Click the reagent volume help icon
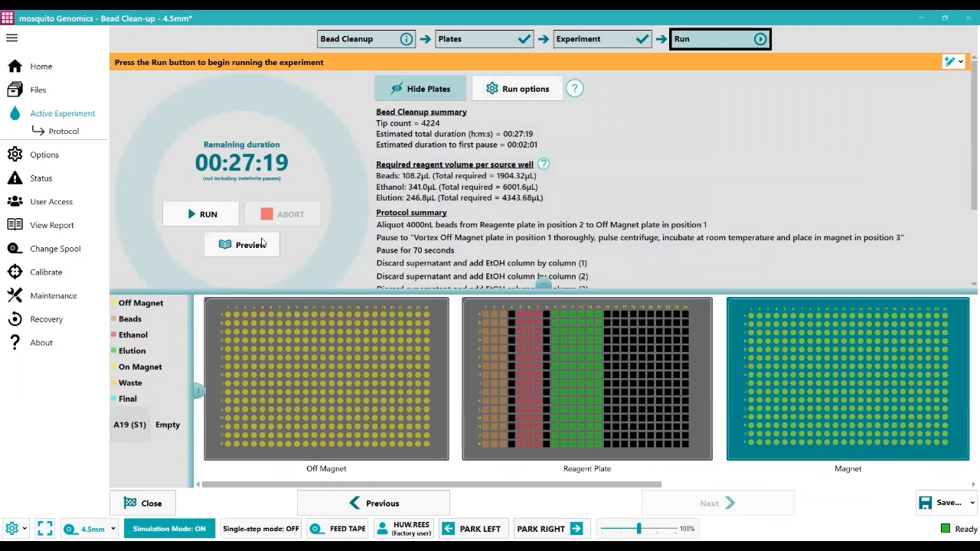This screenshot has width=980, height=551. (544, 164)
